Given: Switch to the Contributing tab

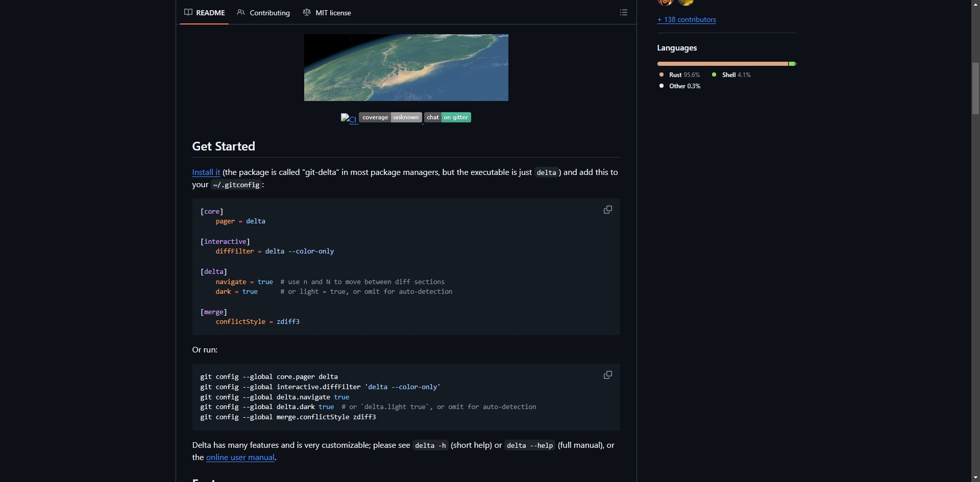Looking at the screenshot, I should tap(263, 12).
